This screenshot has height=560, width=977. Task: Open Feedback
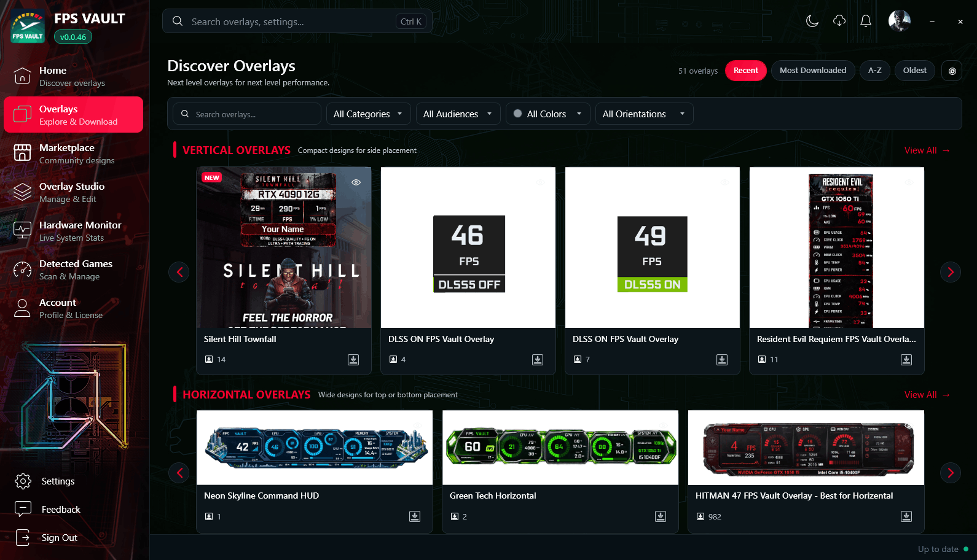pos(74,510)
